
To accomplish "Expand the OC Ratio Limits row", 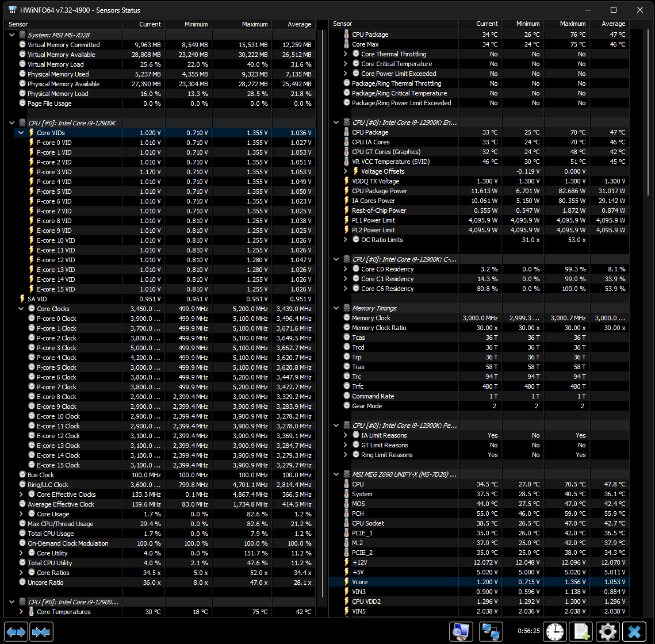I will [x=346, y=240].
